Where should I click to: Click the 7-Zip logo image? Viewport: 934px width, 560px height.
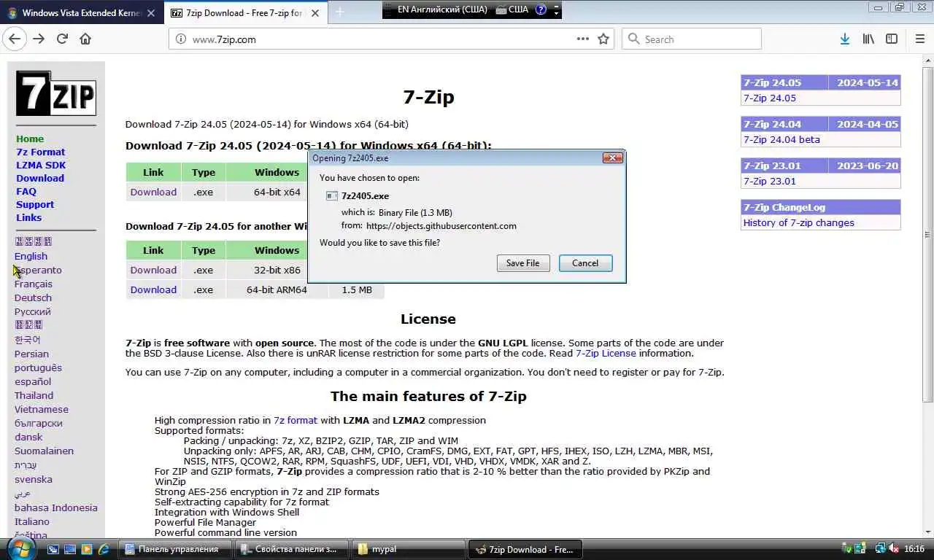(x=56, y=93)
